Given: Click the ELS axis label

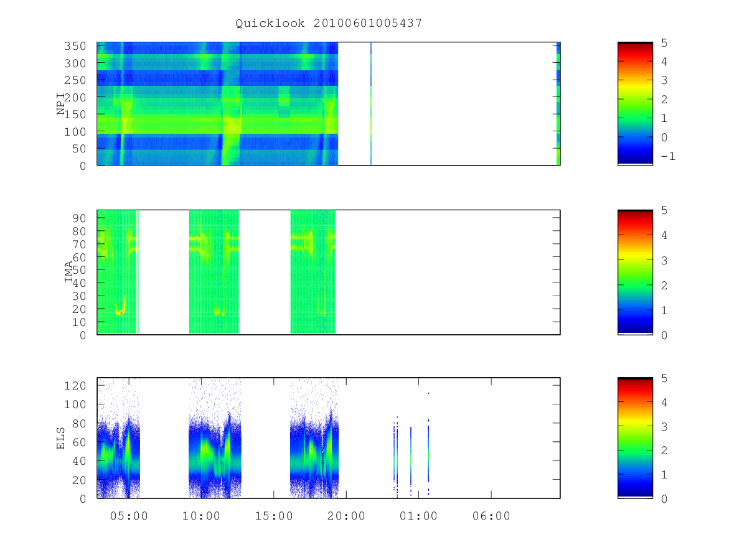Looking at the screenshot, I should click(x=61, y=438).
